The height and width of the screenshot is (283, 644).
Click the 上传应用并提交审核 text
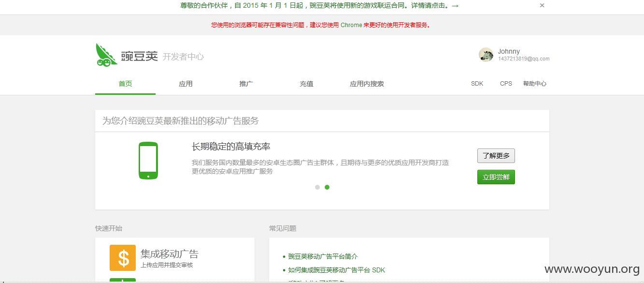[x=167, y=265]
